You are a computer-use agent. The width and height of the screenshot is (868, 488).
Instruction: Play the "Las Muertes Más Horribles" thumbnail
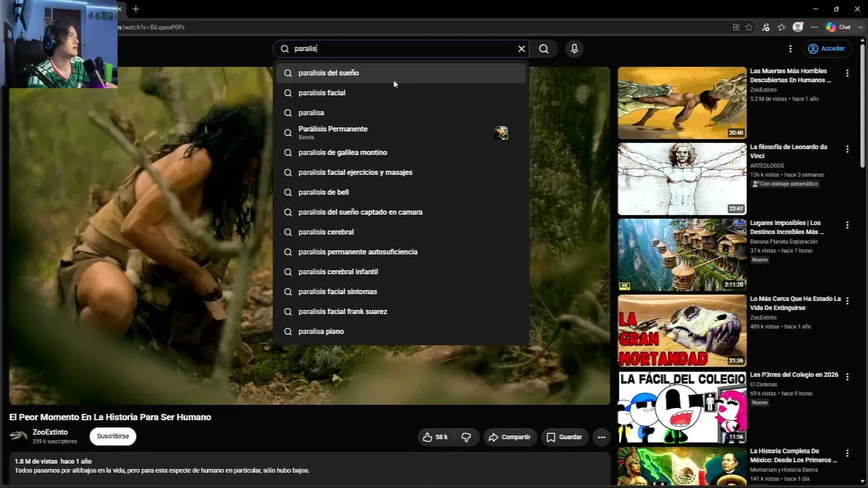click(682, 103)
